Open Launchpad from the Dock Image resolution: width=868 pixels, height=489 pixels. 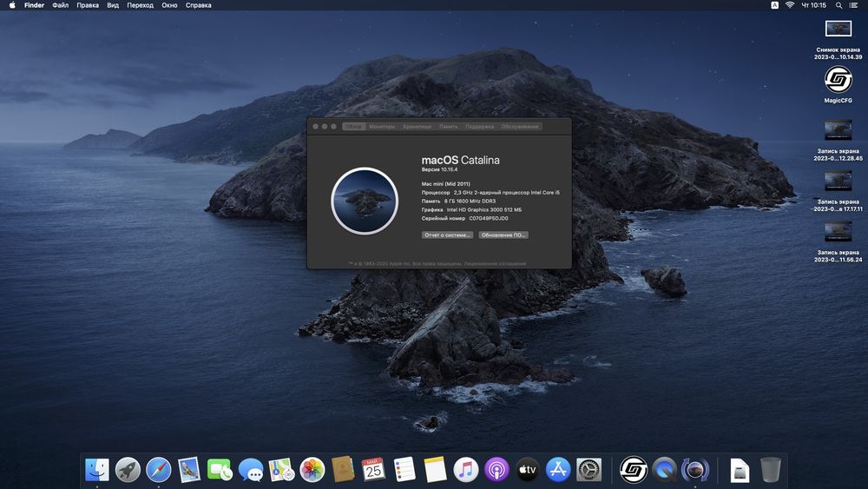point(128,470)
